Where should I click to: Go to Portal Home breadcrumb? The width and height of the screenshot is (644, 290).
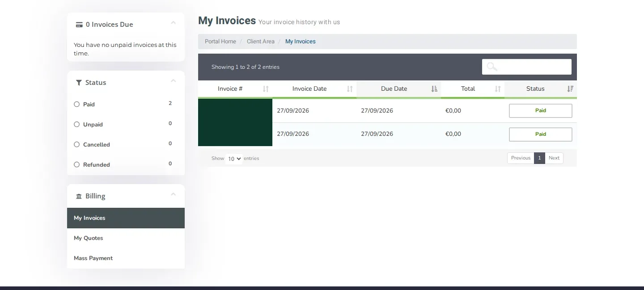click(x=220, y=42)
